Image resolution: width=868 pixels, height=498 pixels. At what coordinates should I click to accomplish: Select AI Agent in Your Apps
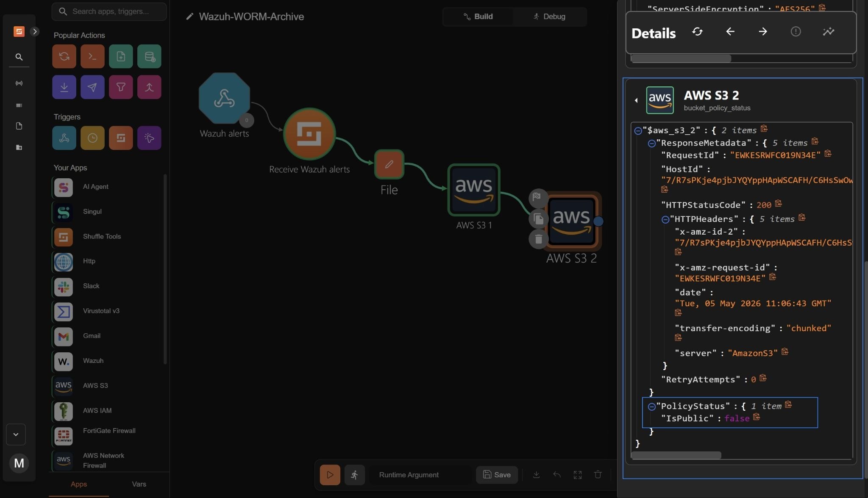(x=107, y=187)
